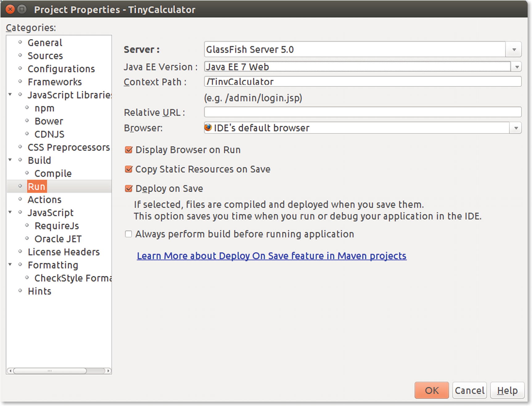Select the Formatting category
532x406 pixels.
[x=53, y=265]
